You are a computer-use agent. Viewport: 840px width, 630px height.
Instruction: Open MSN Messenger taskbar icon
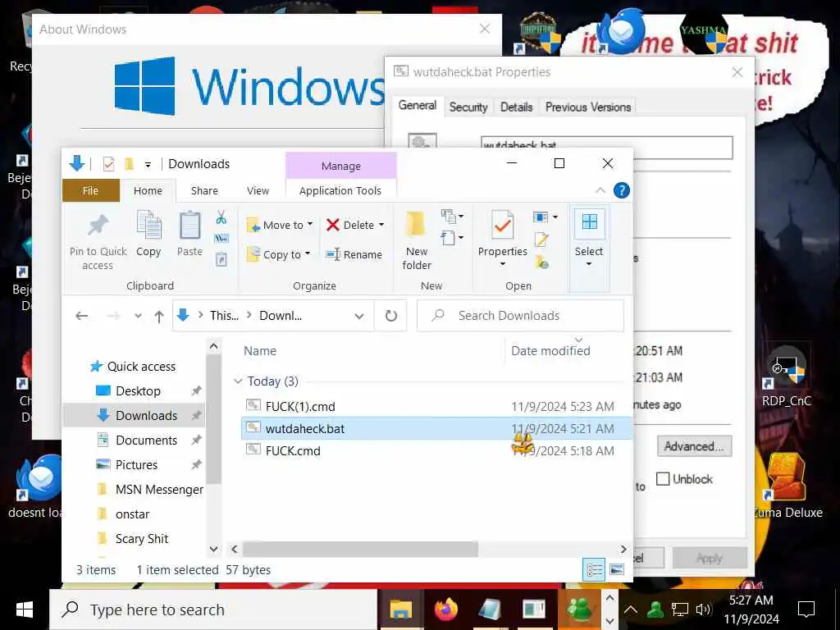pyautogui.click(x=580, y=609)
